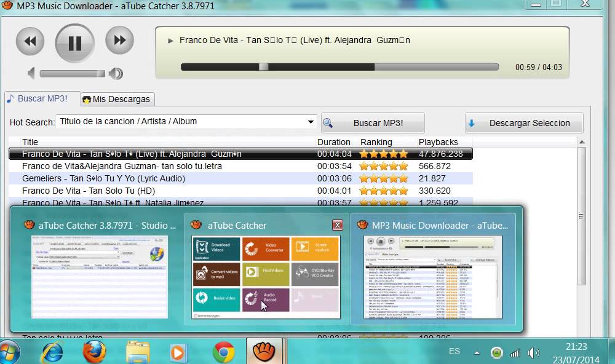Go to the previous track with rewind button
615x364 pixels.
(x=30, y=41)
